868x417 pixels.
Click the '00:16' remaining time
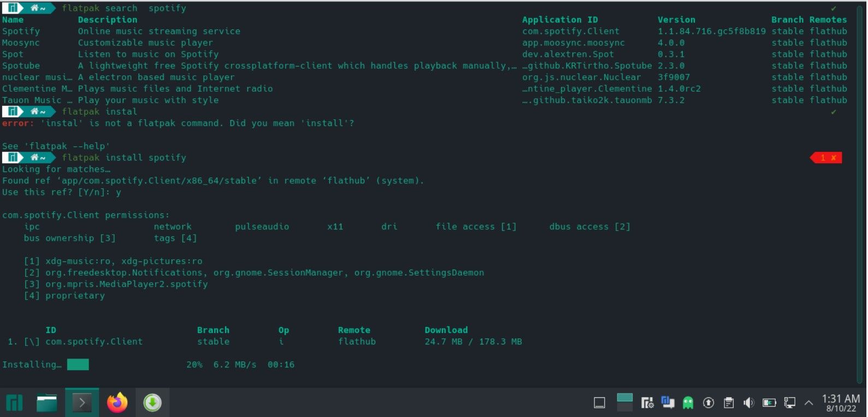tap(281, 365)
